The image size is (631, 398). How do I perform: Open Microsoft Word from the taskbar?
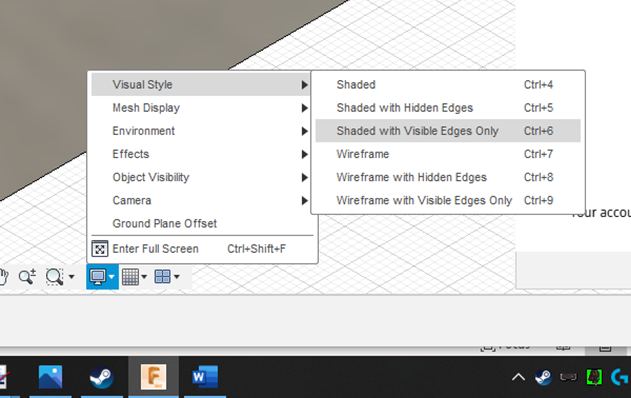tap(205, 377)
